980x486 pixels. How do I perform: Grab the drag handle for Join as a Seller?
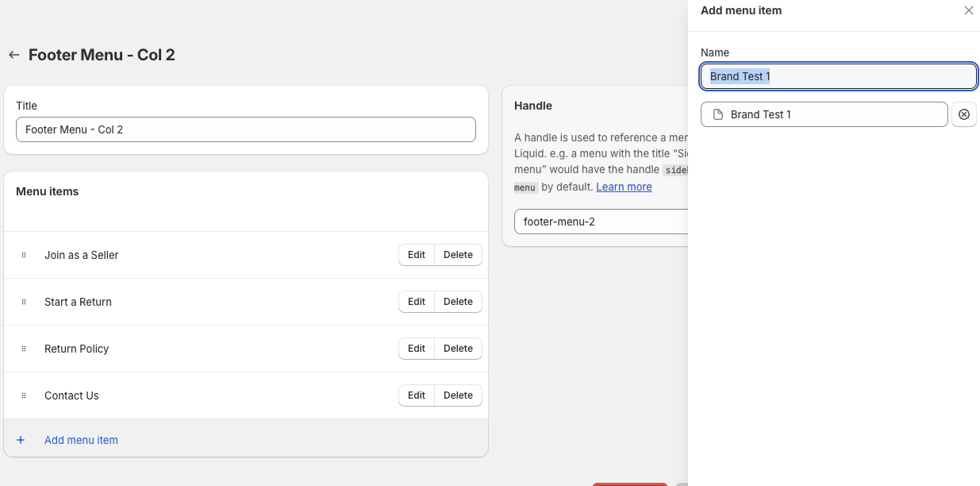(24, 255)
